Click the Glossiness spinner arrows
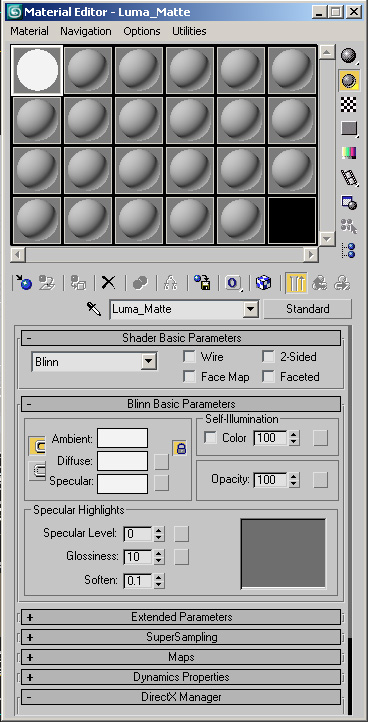Viewport: 368px width, 722px height. tap(158, 556)
